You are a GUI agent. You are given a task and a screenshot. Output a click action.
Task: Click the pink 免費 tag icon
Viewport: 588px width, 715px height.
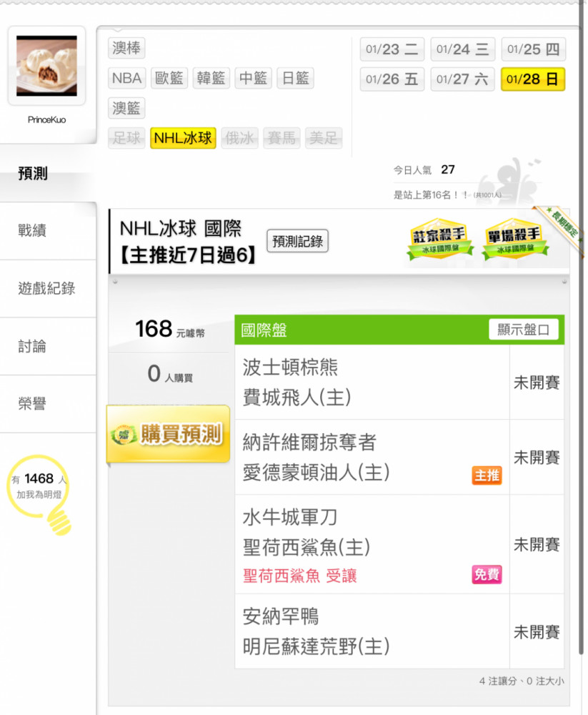pyautogui.click(x=487, y=575)
